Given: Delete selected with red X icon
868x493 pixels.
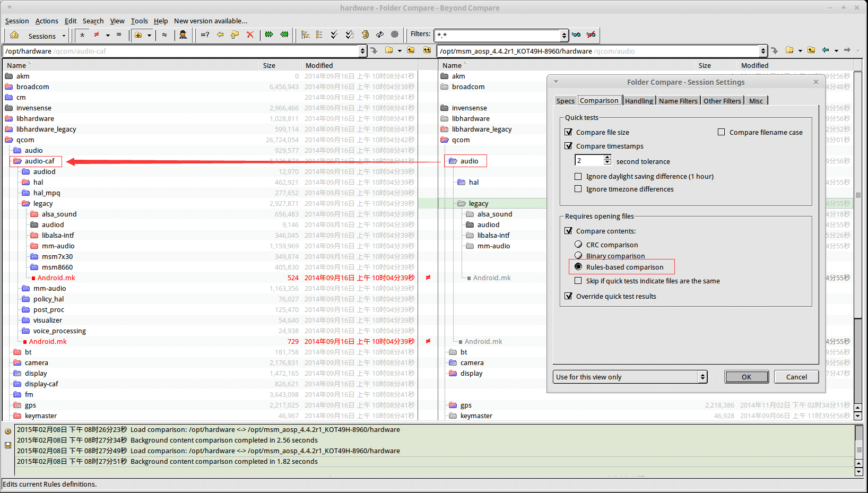Looking at the screenshot, I should coord(250,35).
